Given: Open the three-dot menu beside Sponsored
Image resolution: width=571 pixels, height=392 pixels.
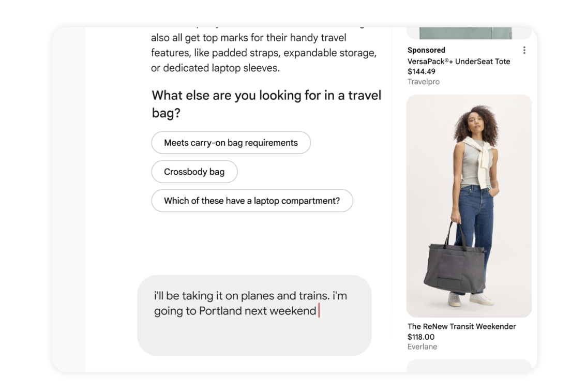Looking at the screenshot, I should pyautogui.click(x=524, y=50).
